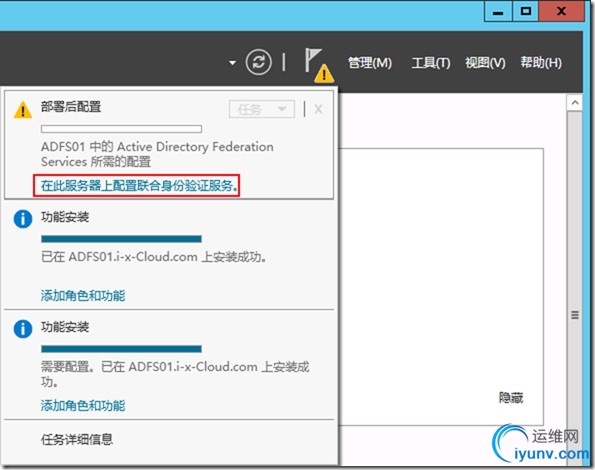Click the scrollbar grip handle on right
595x470 pixels.
575,315
